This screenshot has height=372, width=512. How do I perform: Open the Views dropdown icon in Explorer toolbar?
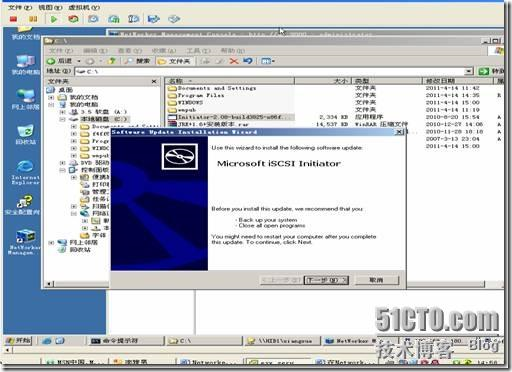click(268, 61)
